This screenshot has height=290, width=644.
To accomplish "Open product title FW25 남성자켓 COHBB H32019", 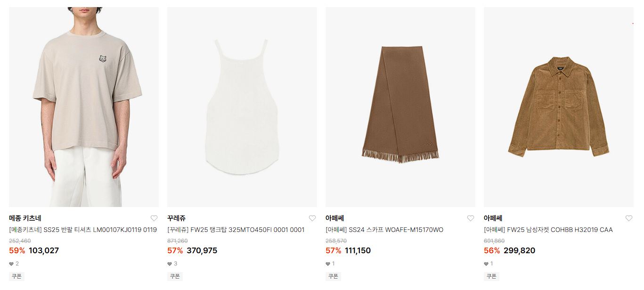I will [548, 230].
